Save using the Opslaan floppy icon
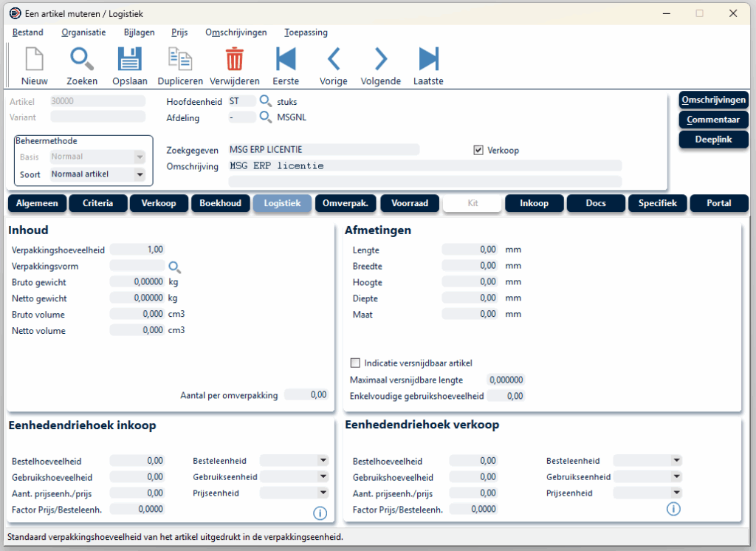The height and width of the screenshot is (551, 756). tap(130, 59)
